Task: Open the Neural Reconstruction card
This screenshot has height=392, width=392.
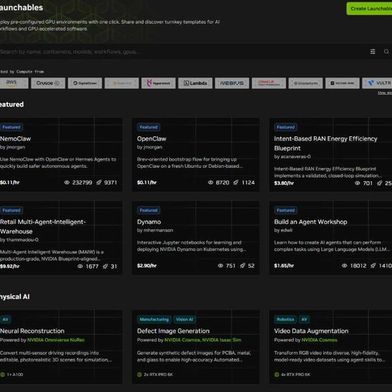Action: (60, 347)
